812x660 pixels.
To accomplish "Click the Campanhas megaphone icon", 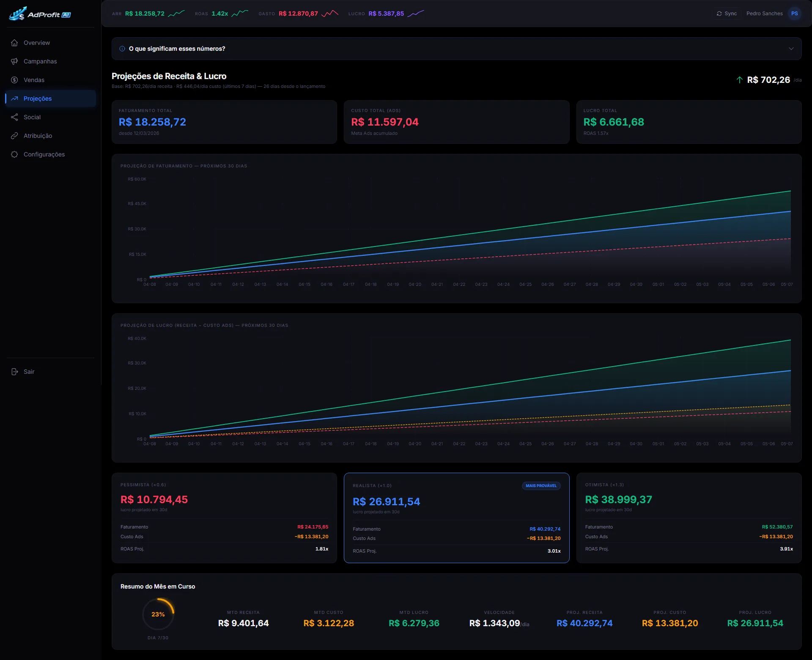I will coord(14,61).
